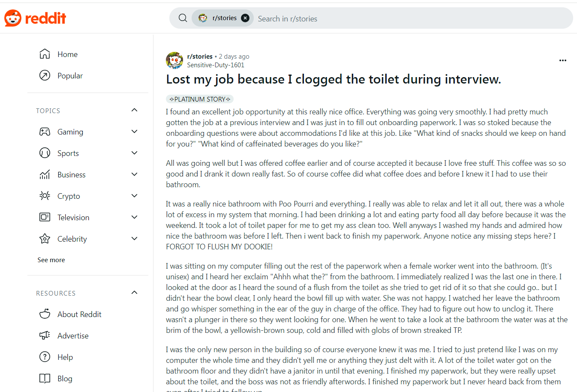577x392 pixels.
Task: Open the Sensitive-Duty-1601 user profile
Action: coord(216,65)
